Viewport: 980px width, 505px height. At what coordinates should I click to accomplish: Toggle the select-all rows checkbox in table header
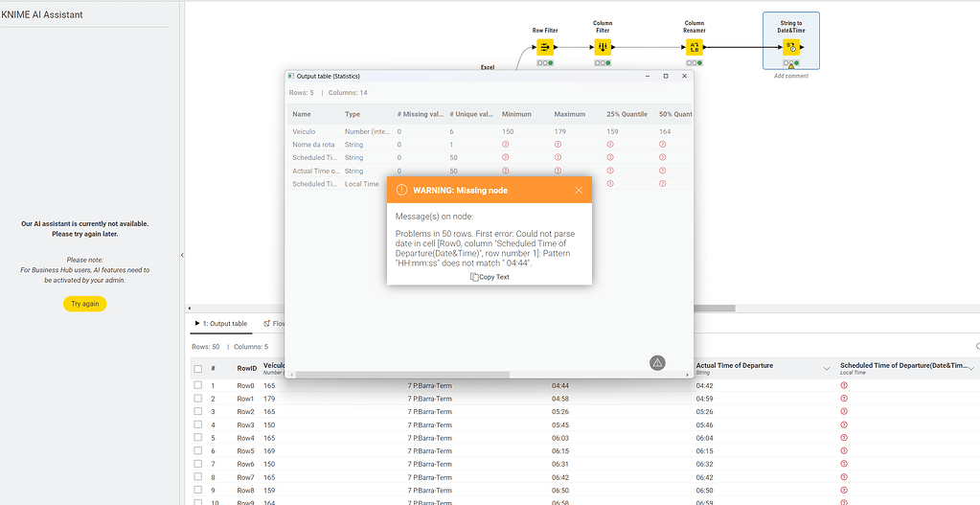point(198,369)
